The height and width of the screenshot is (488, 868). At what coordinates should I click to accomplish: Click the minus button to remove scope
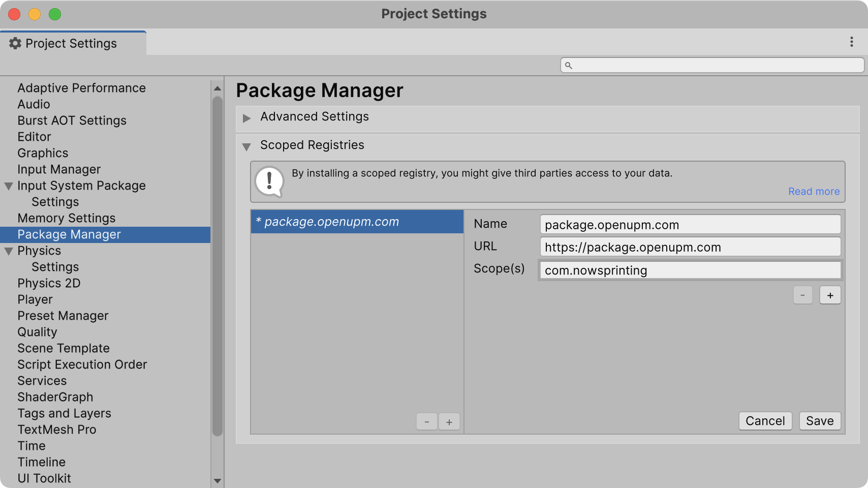click(802, 295)
